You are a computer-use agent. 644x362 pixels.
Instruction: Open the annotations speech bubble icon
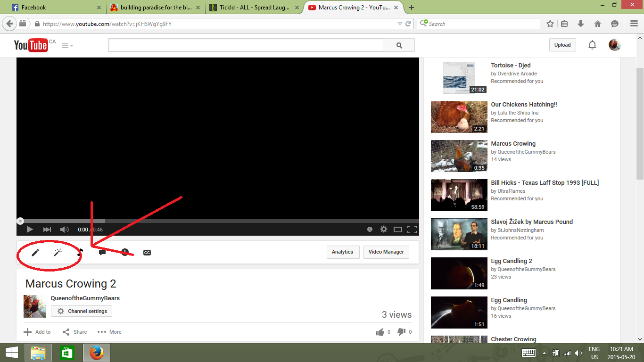click(102, 252)
